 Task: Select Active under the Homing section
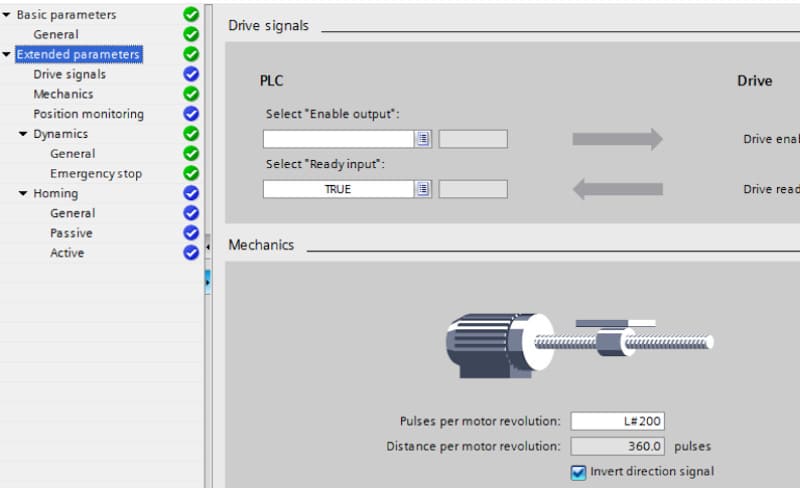tap(67, 253)
